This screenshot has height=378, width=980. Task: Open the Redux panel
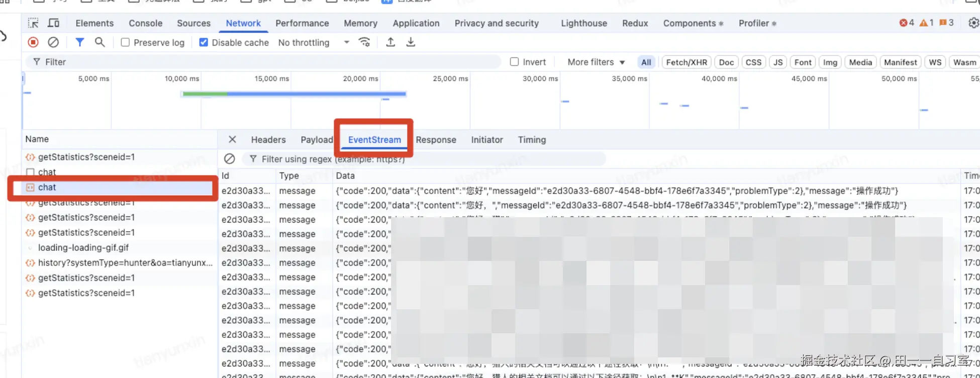click(x=635, y=23)
